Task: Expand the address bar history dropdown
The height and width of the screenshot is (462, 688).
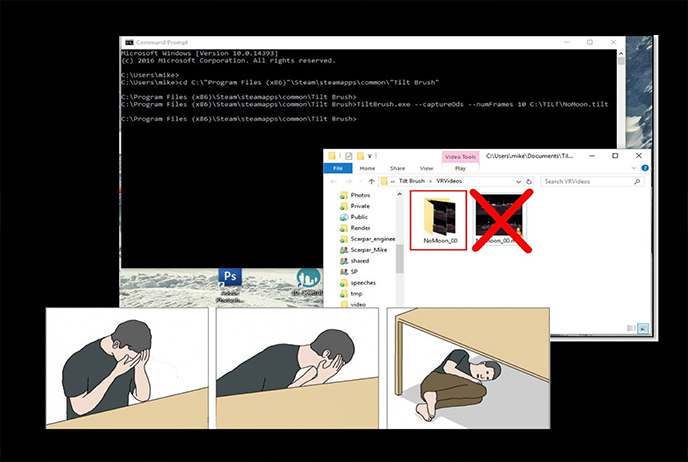Action: click(x=521, y=181)
